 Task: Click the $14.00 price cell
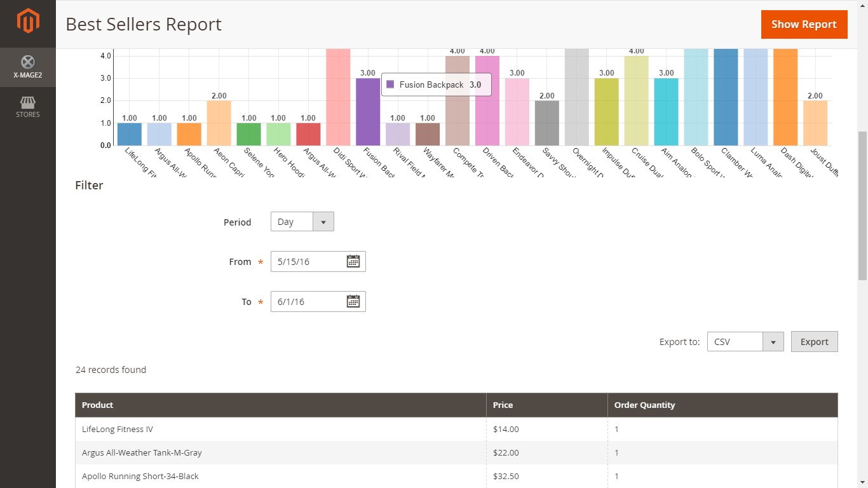tap(547, 429)
